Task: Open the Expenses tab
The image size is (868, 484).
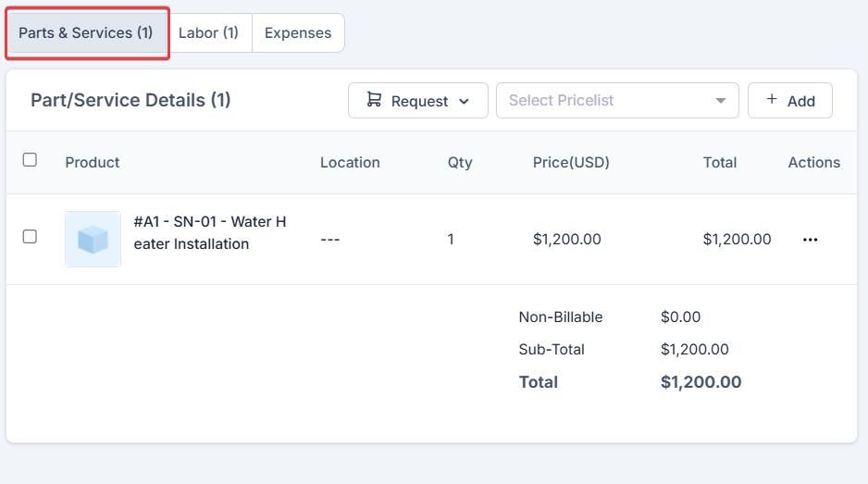Action: click(x=298, y=33)
